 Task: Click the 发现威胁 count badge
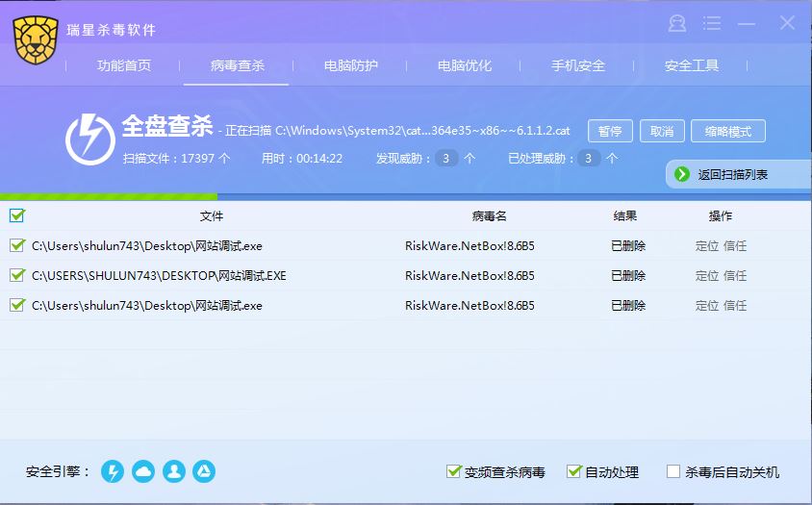(x=445, y=158)
